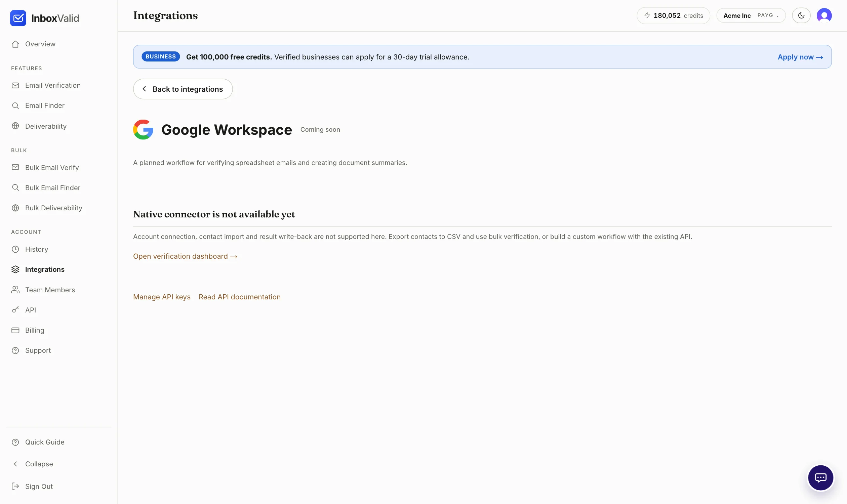The height and width of the screenshot is (504, 847).
Task: Open Billing page
Action: pyautogui.click(x=34, y=330)
